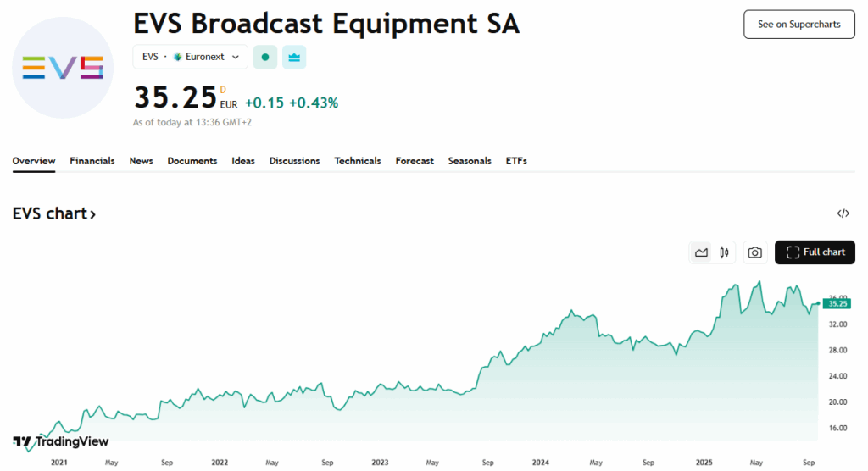The image size is (868, 471).
Task: Click the EVS company logo
Action: [63, 68]
